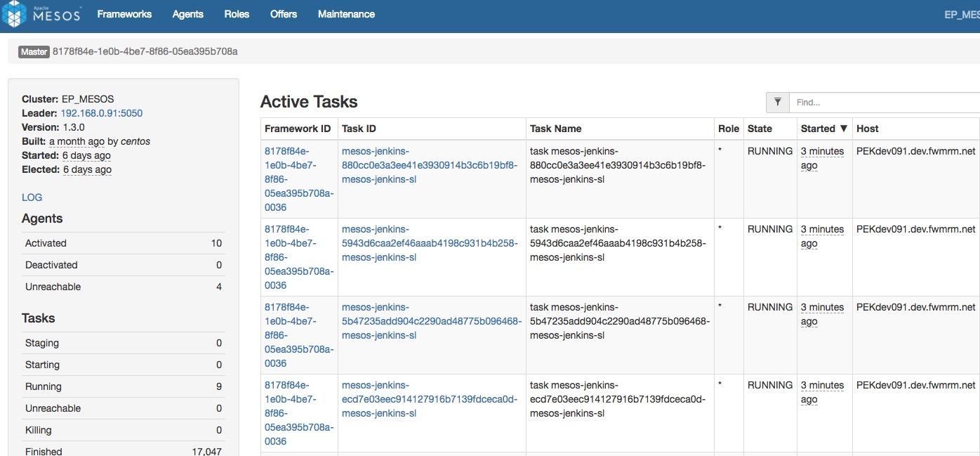Open the Agents menu item

point(187,14)
